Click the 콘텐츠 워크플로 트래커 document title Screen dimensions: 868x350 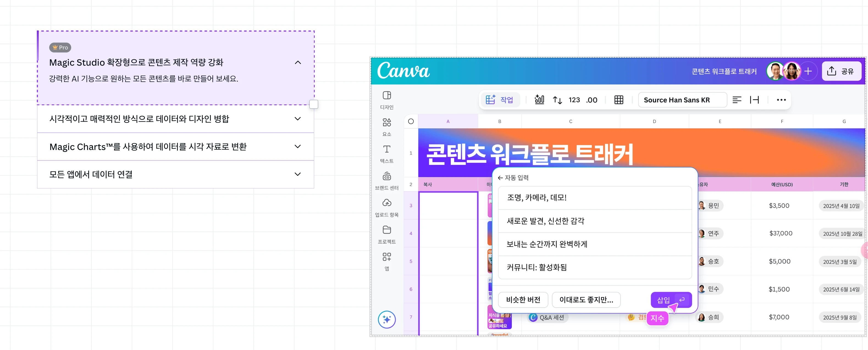point(724,71)
